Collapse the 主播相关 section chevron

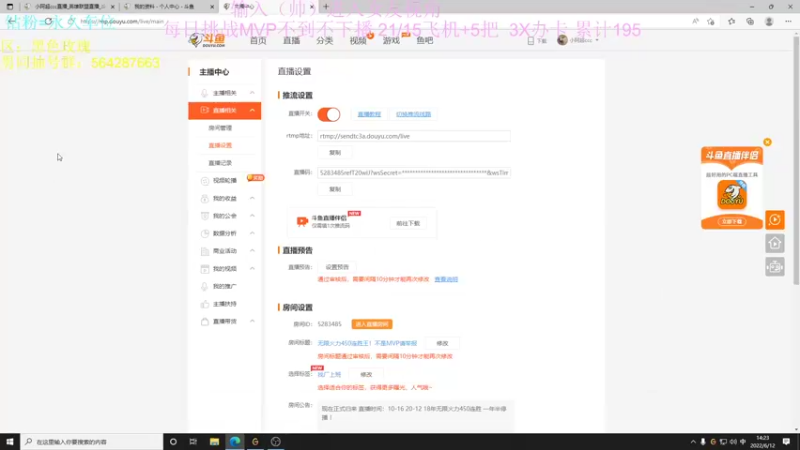click(x=252, y=93)
